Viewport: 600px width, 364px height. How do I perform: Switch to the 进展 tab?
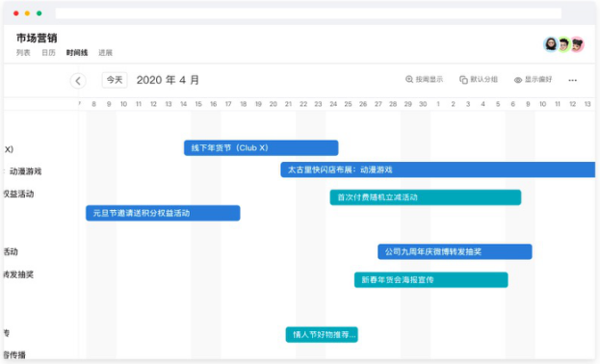click(105, 52)
